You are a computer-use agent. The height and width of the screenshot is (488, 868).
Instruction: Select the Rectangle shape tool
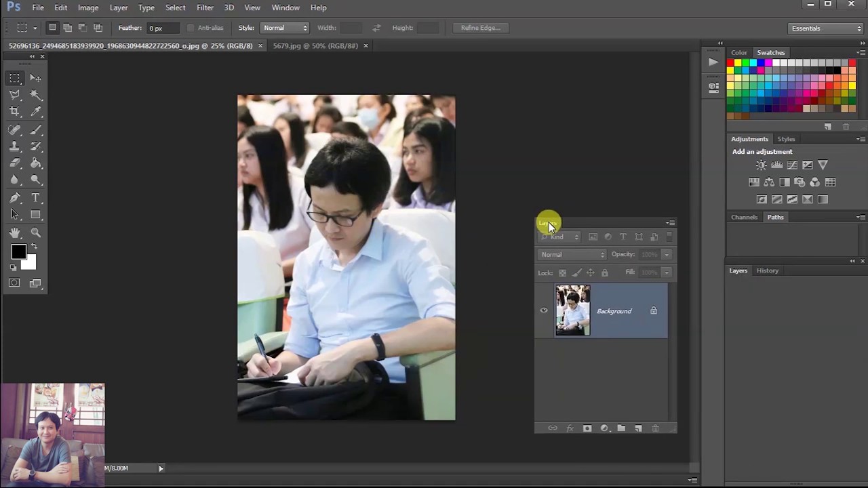pyautogui.click(x=36, y=215)
